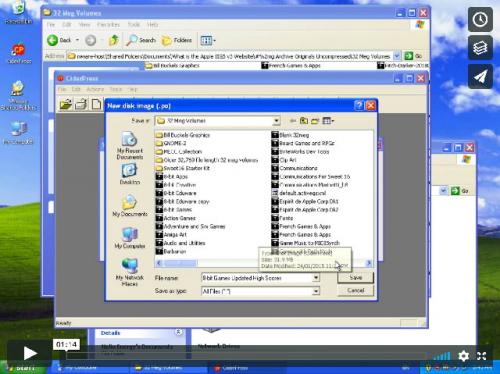
Task: Seek on the video progress bar
Action: click(247, 356)
